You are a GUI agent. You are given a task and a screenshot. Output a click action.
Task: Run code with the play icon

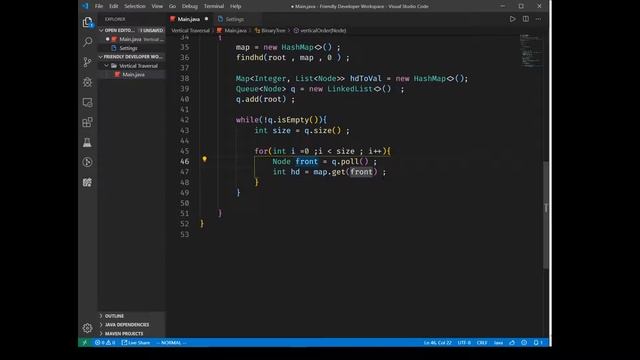[512, 19]
